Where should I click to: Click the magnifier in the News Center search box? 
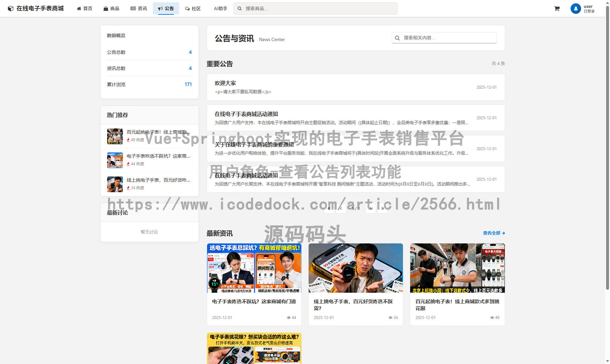tap(397, 38)
